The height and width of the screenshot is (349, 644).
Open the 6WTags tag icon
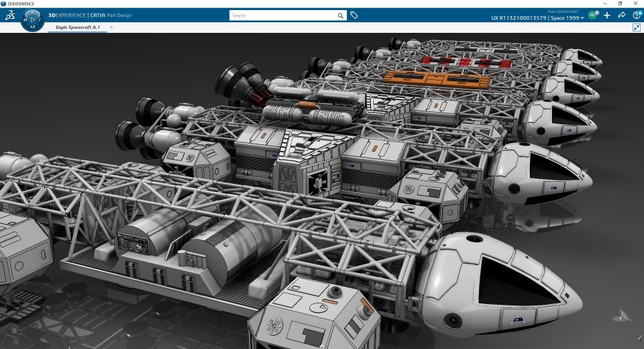pos(354,15)
